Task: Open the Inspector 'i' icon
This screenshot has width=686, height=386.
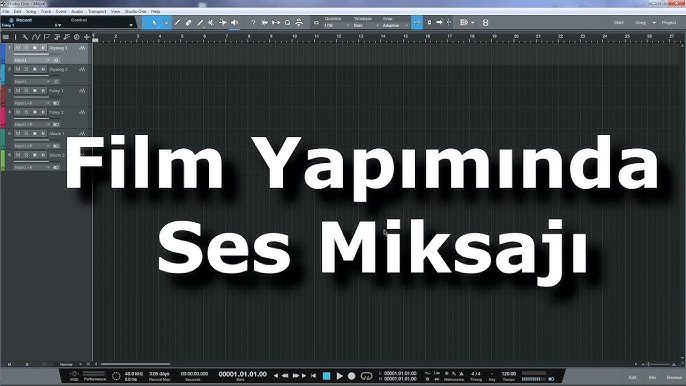Action: tap(15, 37)
